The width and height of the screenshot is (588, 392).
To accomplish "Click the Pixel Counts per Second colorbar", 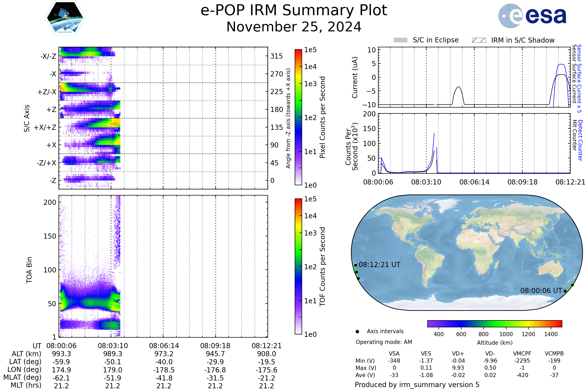I will click(x=298, y=117).
